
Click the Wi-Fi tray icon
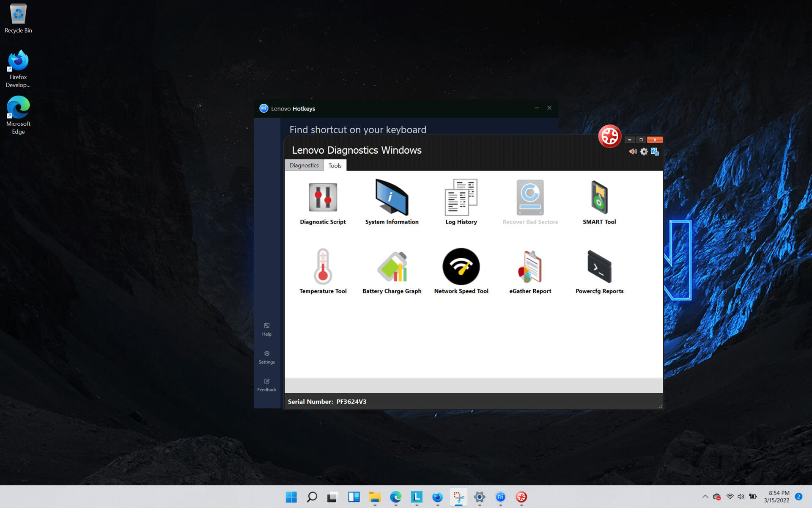730,497
